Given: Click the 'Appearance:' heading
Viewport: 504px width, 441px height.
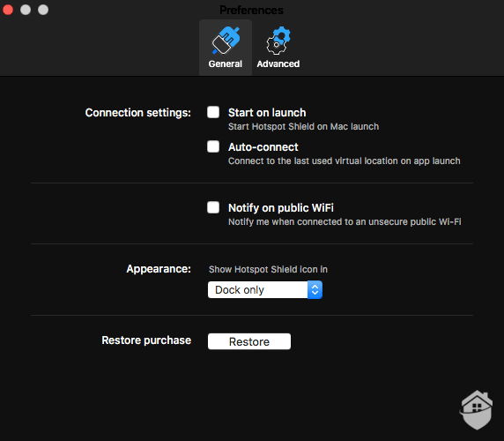Looking at the screenshot, I should tap(159, 269).
